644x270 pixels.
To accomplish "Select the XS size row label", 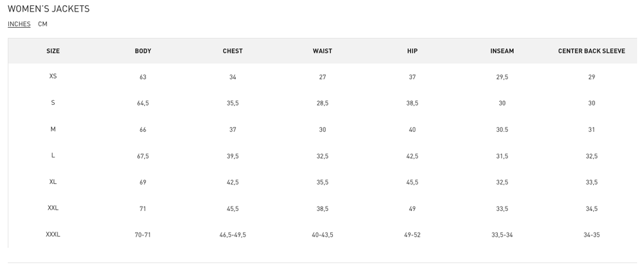I will click(x=53, y=76).
